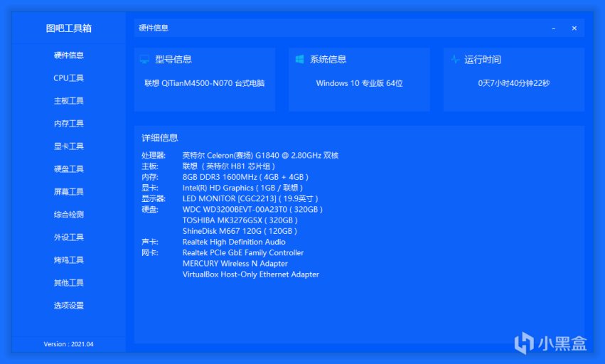Viewport: 605px width, 364px height.
Task: Click the 显示器: label
Action: pyautogui.click(x=154, y=199)
